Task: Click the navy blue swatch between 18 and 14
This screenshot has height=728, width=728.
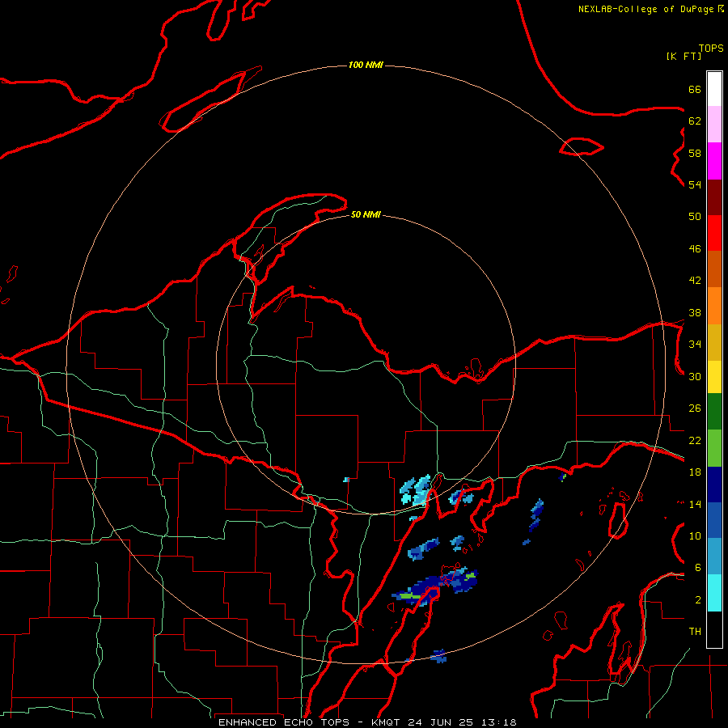Action: tap(714, 485)
